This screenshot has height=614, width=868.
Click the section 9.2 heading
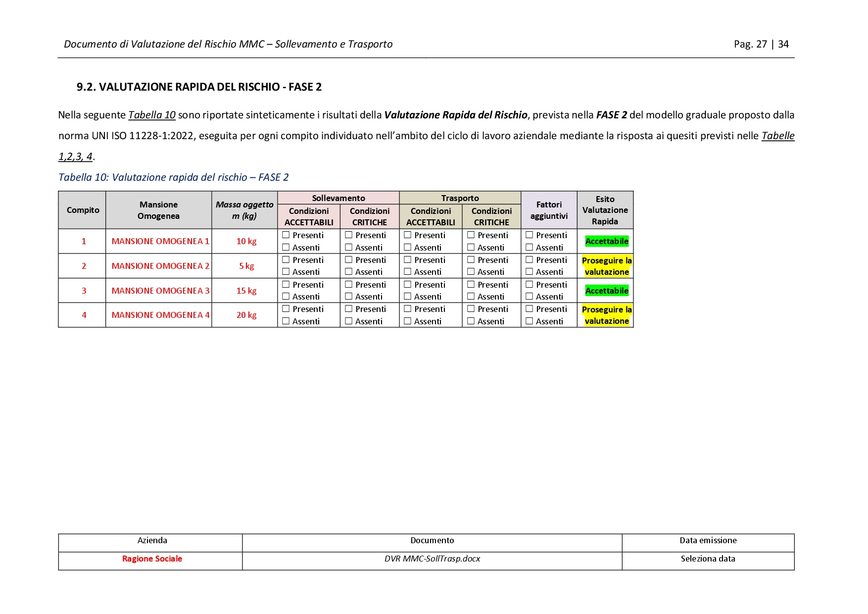199,87
